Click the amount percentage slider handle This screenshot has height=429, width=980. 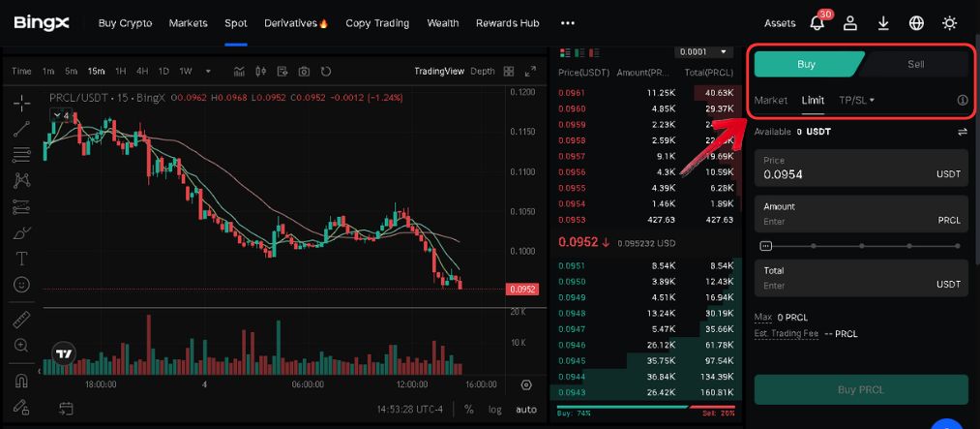[x=766, y=246]
